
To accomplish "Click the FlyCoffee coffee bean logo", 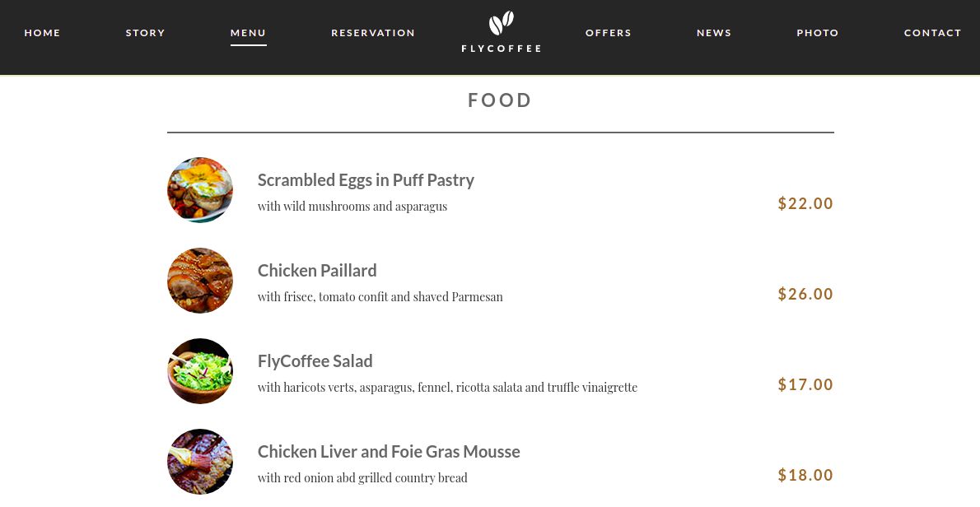I will coord(501,24).
